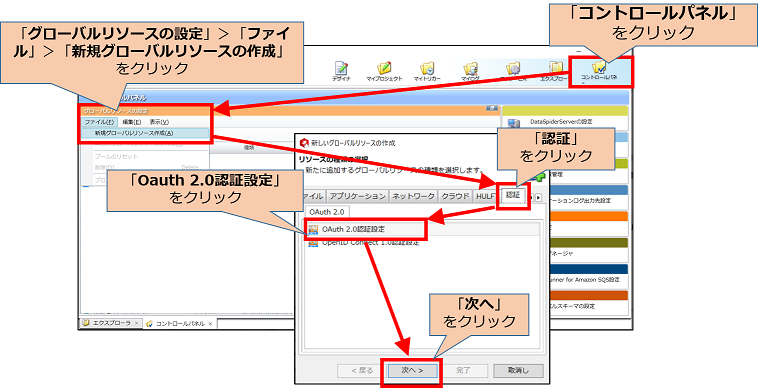Open the ファイル(F) menu
Image resolution: width=758 pixels, height=388 pixels.
[99, 122]
